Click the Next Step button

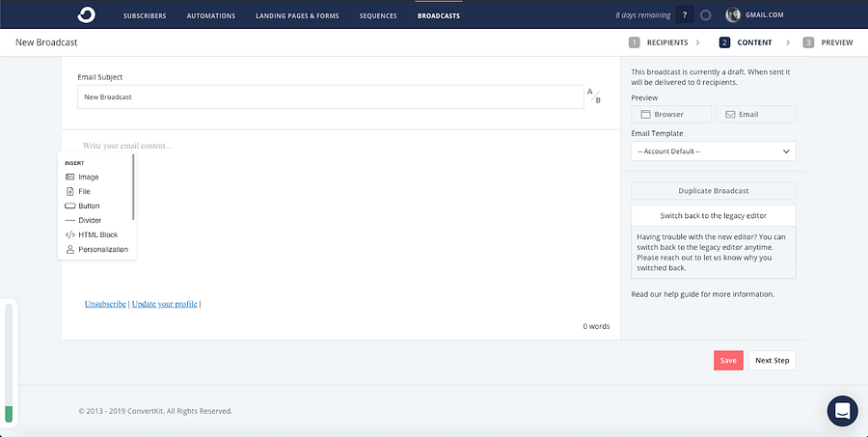pos(772,361)
